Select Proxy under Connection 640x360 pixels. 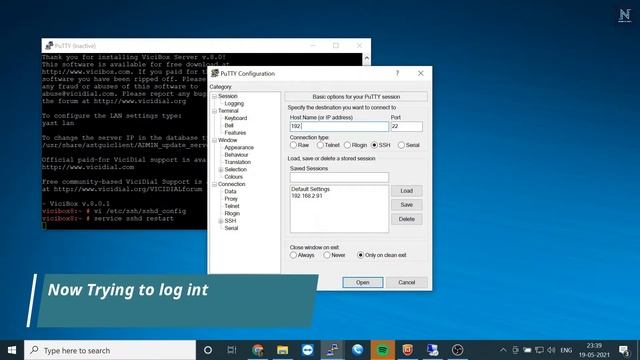pyautogui.click(x=231, y=199)
